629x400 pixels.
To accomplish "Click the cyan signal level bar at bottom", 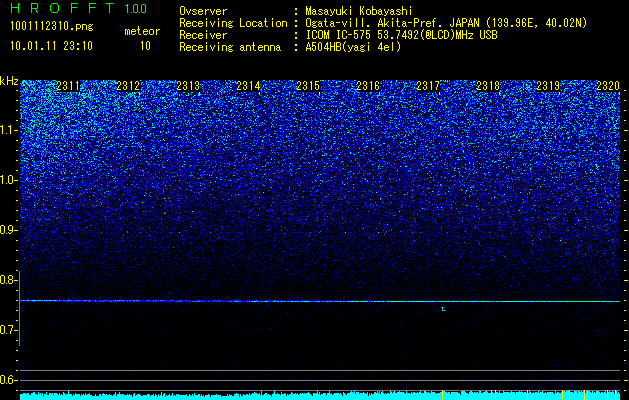I will coord(320,395).
